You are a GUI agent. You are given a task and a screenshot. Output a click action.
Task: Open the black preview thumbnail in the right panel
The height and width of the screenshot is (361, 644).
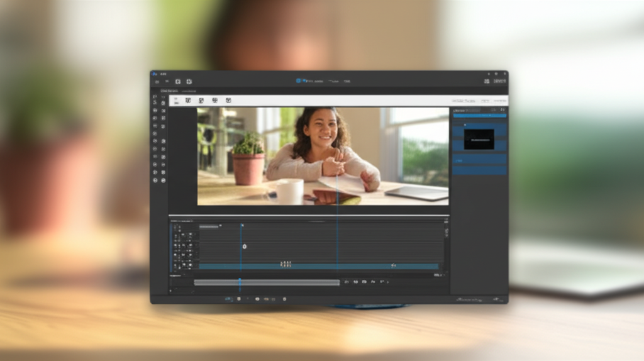479,139
